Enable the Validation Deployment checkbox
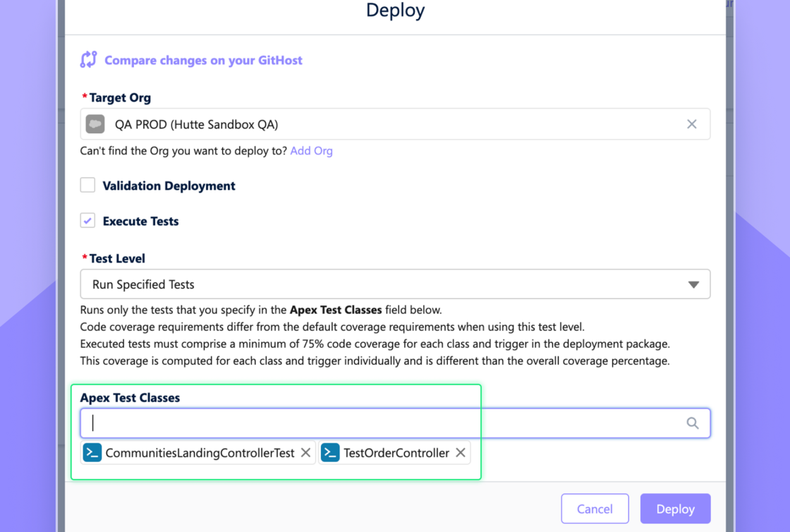 click(87, 186)
